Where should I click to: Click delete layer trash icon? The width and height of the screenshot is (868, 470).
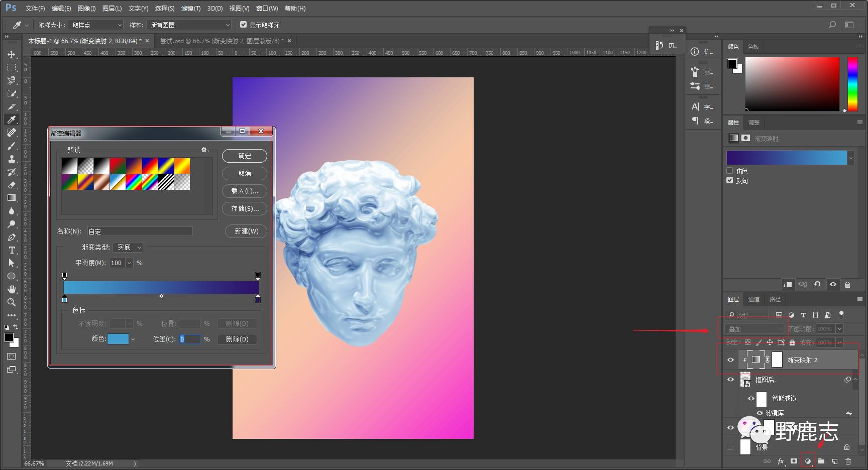848,461
